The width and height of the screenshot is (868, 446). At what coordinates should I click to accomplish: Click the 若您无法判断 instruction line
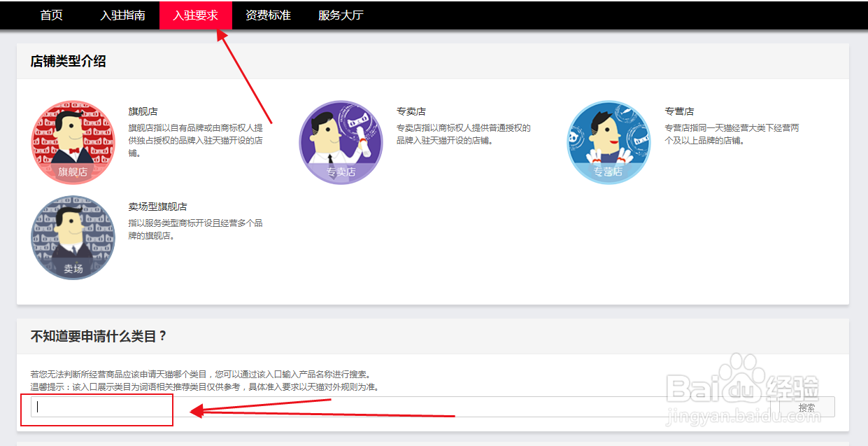[x=200, y=374]
